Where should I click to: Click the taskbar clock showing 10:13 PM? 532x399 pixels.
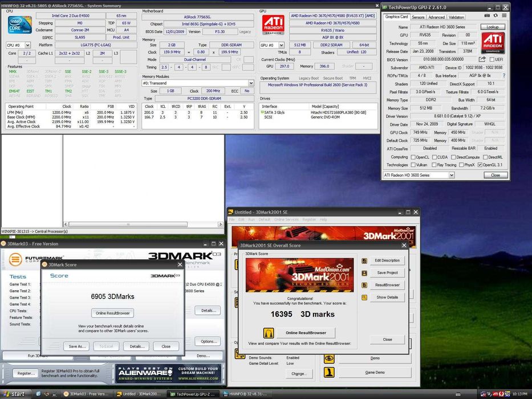point(519,394)
